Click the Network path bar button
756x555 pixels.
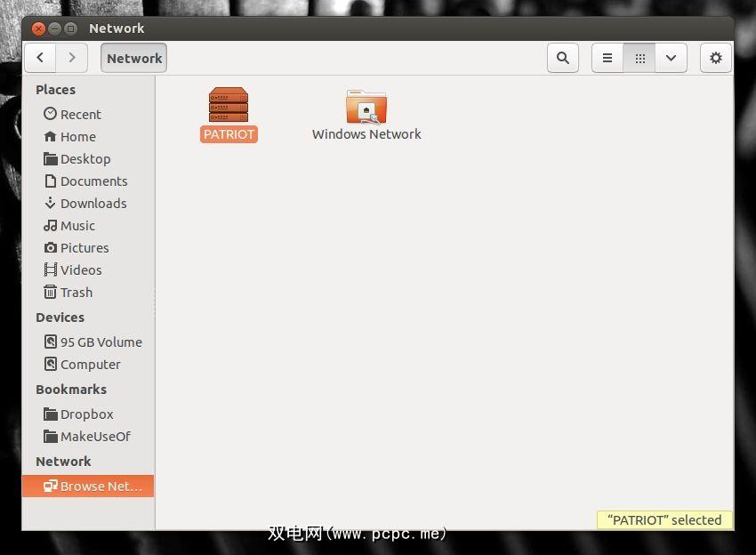[134, 58]
